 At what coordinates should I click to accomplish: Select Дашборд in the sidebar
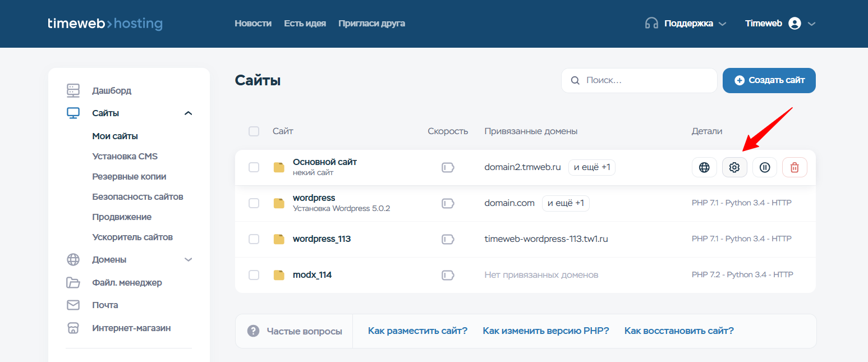(x=112, y=90)
